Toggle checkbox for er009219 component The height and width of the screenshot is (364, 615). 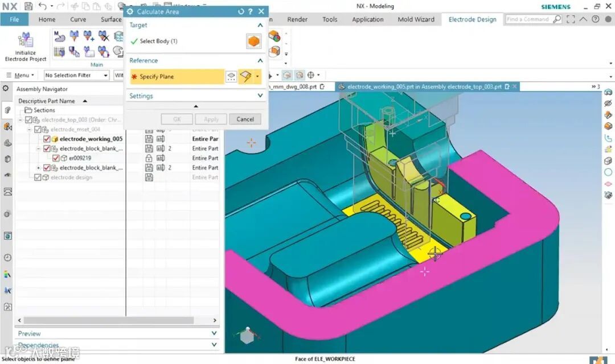(56, 158)
